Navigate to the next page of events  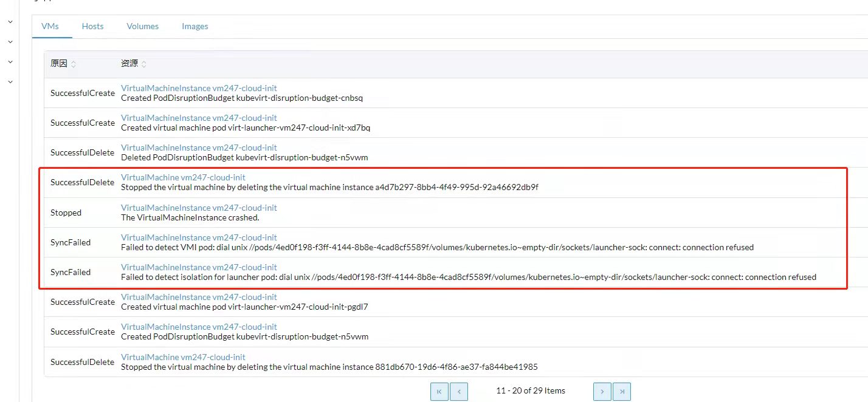602,391
